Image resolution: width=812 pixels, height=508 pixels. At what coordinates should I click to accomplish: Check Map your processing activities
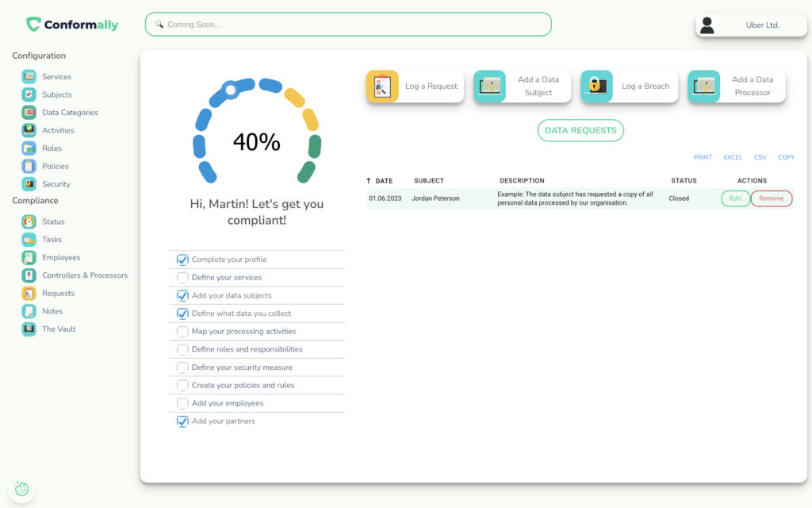pyautogui.click(x=182, y=331)
